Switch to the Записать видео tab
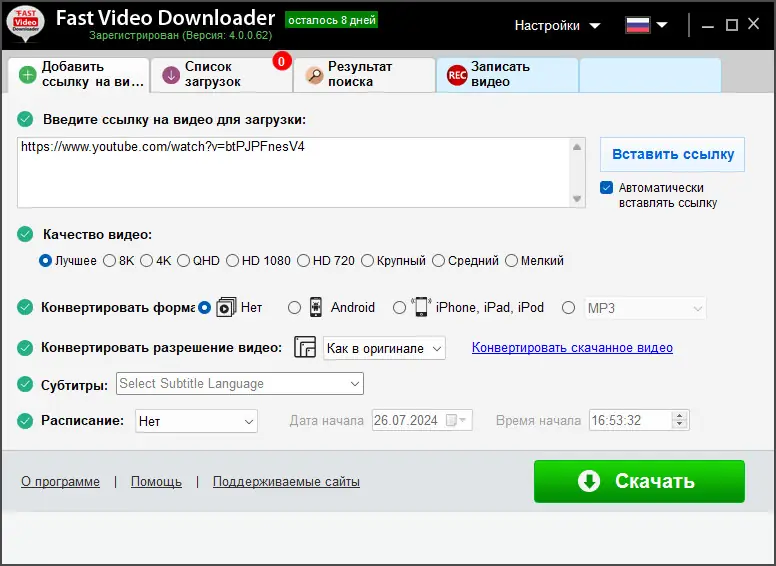The image size is (776, 566). (507, 75)
